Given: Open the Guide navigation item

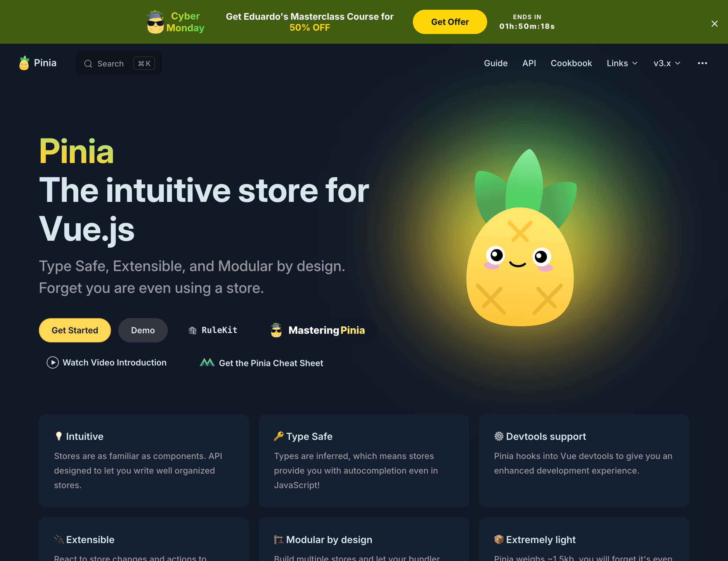Looking at the screenshot, I should (x=496, y=63).
